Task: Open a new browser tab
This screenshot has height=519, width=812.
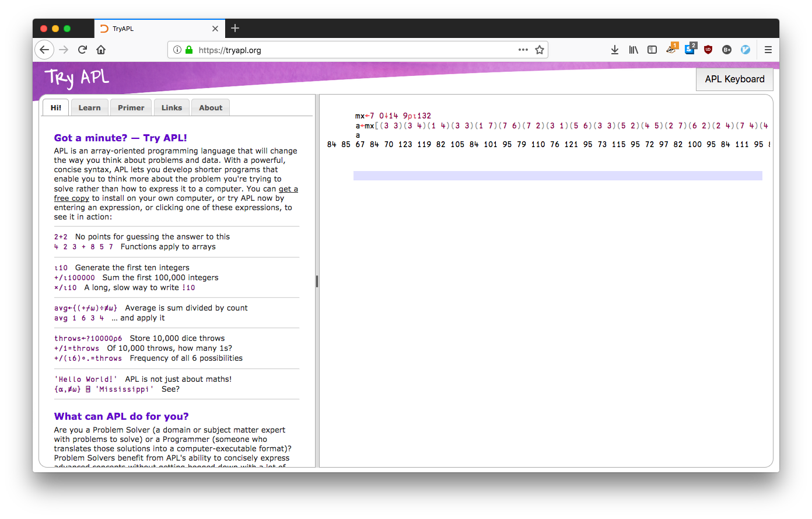Action: [x=235, y=28]
